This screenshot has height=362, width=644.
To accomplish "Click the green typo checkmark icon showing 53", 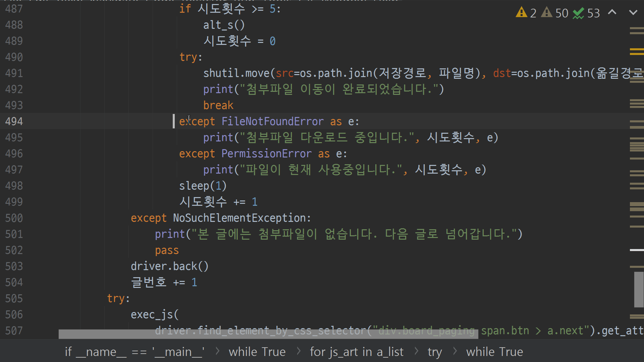I will tap(578, 13).
